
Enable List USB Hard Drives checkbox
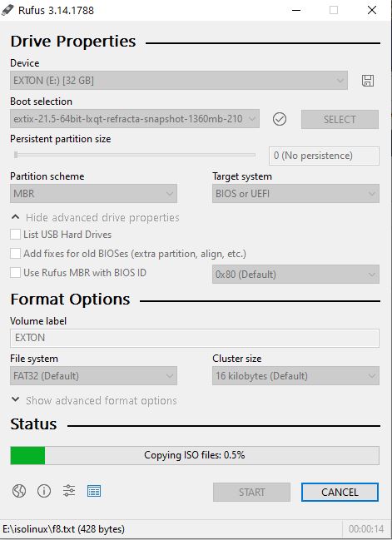[x=15, y=234]
